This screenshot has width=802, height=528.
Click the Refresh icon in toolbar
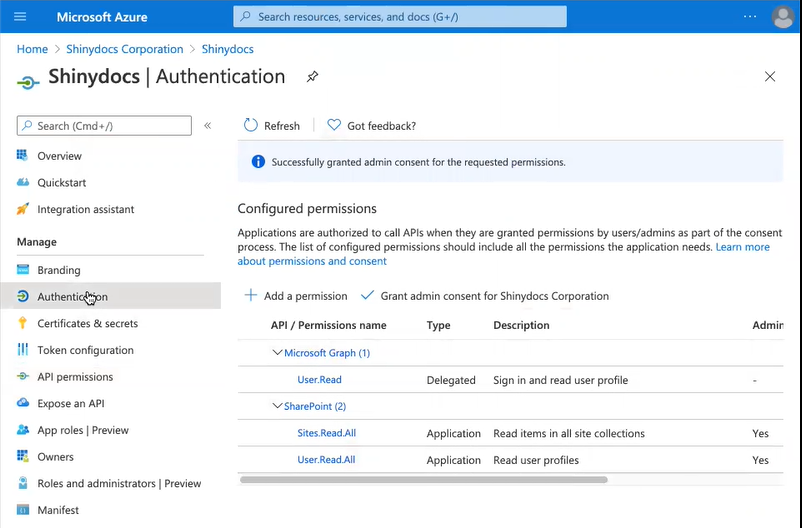251,126
